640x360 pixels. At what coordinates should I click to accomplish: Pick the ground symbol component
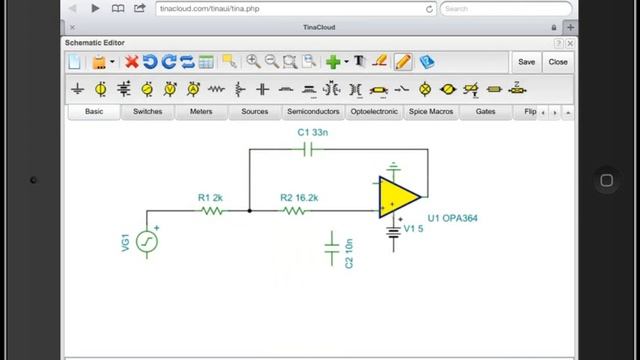(78, 89)
